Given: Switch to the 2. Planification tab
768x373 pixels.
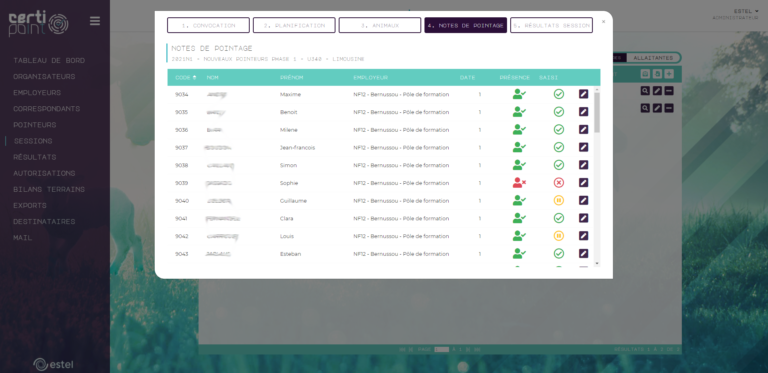Looking at the screenshot, I should pos(294,25).
